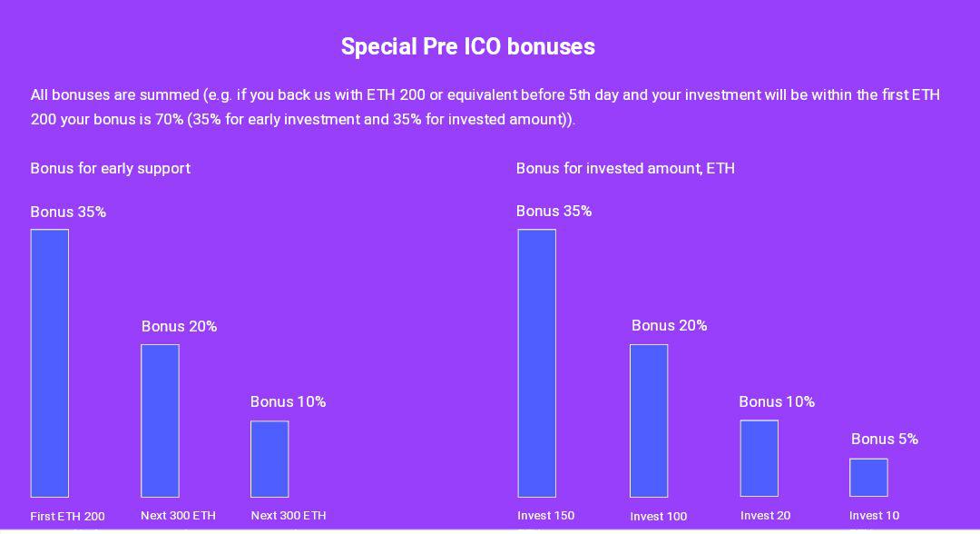Select the Invest 100 bar

(649, 420)
